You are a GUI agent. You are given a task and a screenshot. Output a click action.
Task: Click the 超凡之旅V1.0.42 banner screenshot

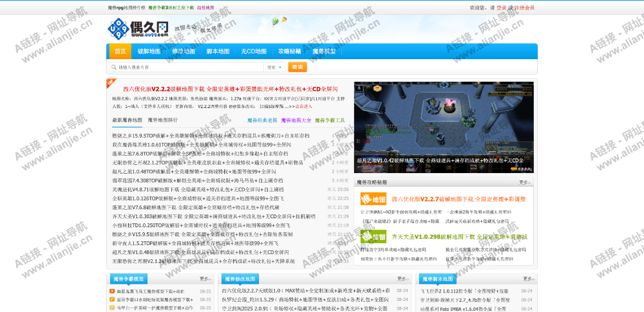444,127
